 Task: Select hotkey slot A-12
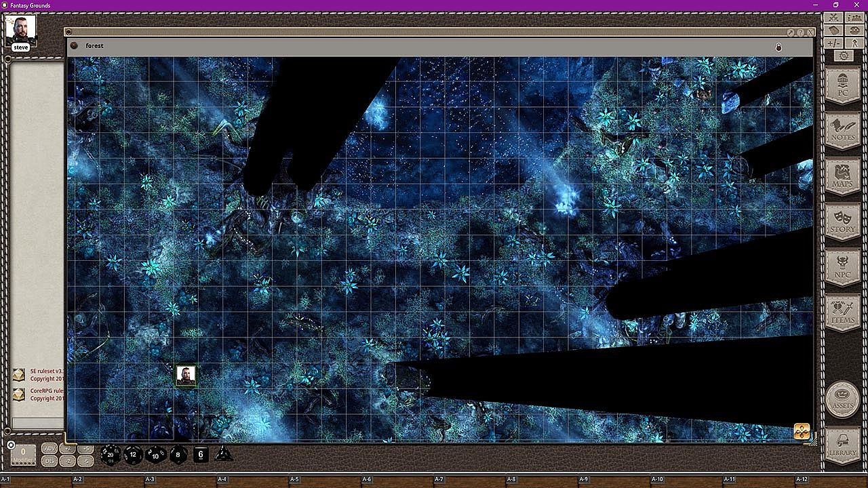click(831, 481)
